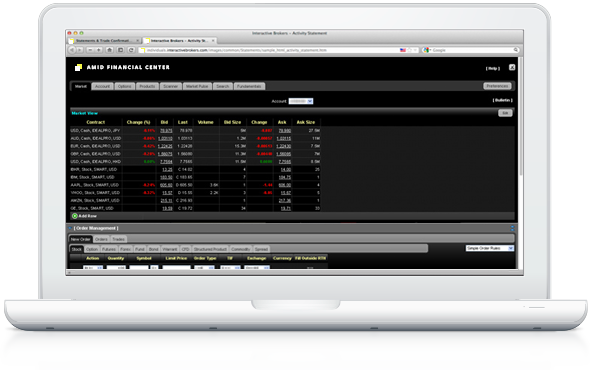Click the green Add Row icon
This screenshot has width=590, height=370.
point(75,216)
